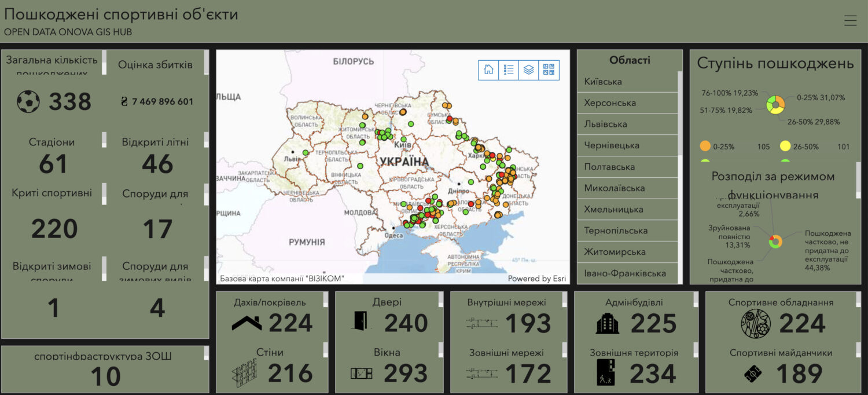Image resolution: width=868 pixels, height=395 pixels.
Task: Click the orange 0-25% legend swatch
Action: [x=705, y=146]
